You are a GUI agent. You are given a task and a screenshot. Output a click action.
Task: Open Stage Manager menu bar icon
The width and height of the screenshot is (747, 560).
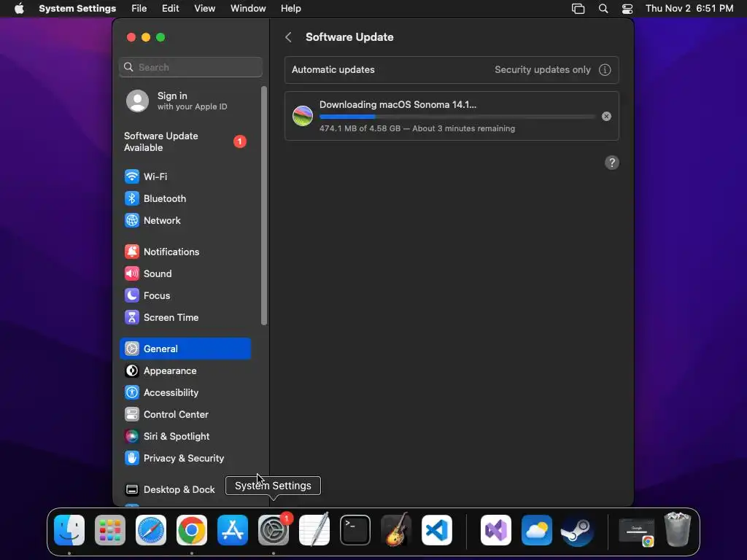(x=578, y=9)
